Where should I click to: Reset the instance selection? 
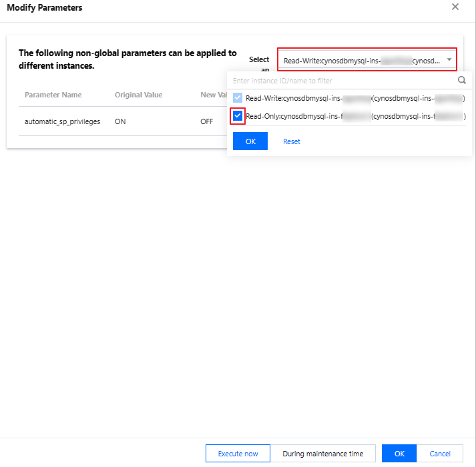292,141
